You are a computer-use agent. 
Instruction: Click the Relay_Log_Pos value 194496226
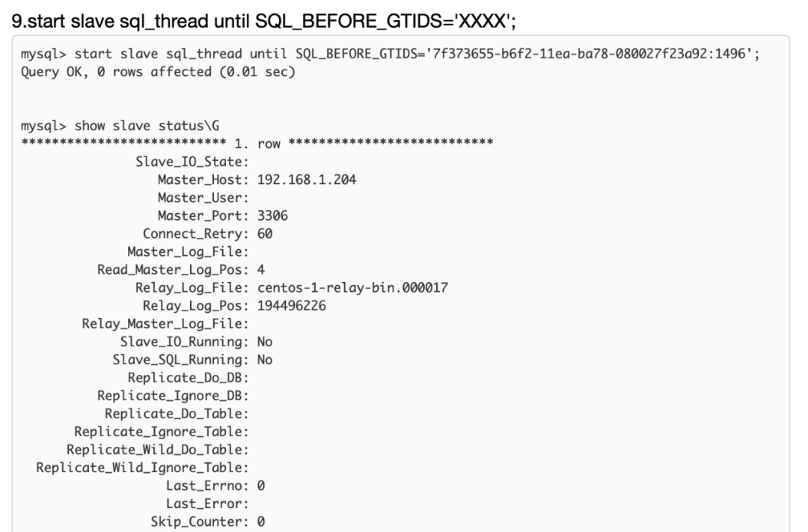coord(294,306)
